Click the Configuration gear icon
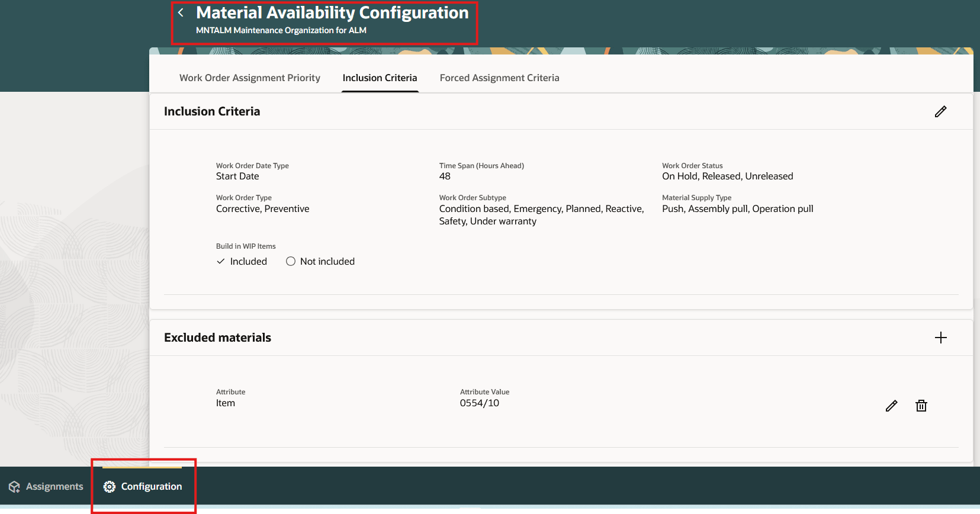Screen dimensions: 980x514 pyautogui.click(x=109, y=487)
